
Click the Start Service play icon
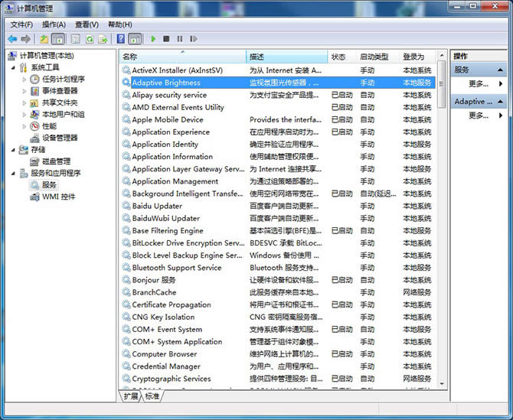pyautogui.click(x=153, y=38)
